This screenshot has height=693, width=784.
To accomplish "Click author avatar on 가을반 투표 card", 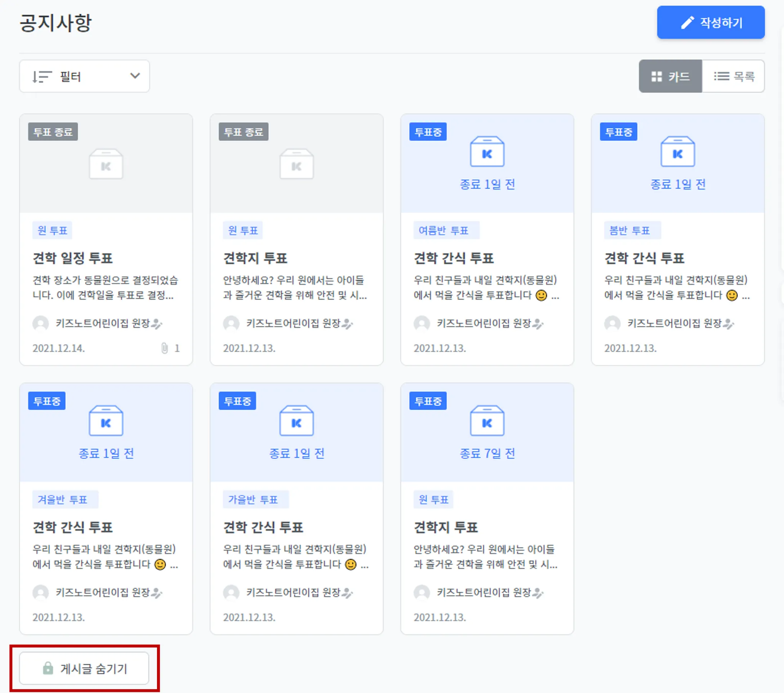I will click(231, 592).
